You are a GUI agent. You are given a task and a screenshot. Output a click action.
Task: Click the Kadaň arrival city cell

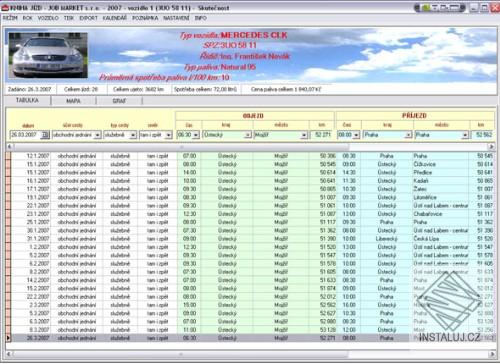pos(440,181)
